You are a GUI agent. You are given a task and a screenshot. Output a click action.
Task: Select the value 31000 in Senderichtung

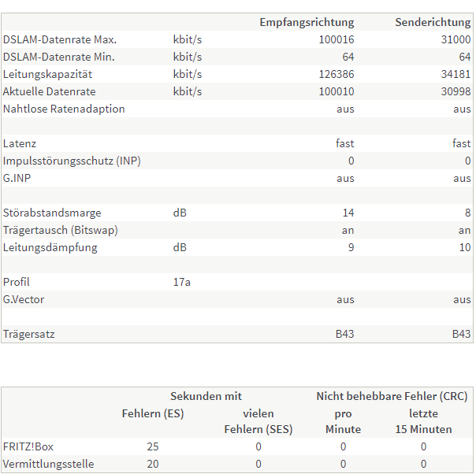(456, 39)
